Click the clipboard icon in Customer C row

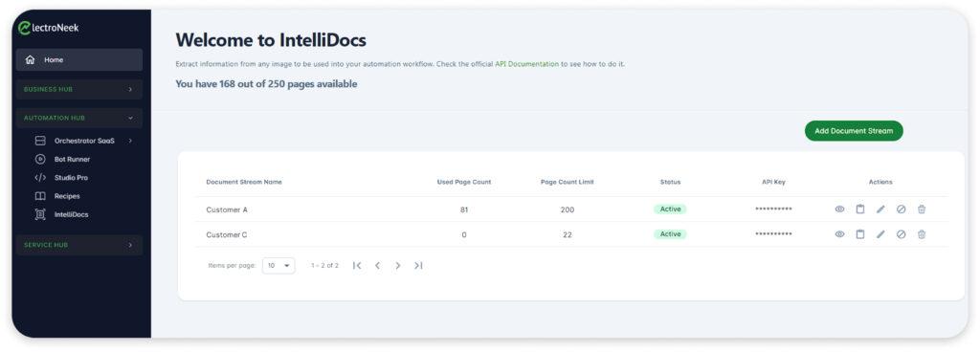(x=860, y=234)
